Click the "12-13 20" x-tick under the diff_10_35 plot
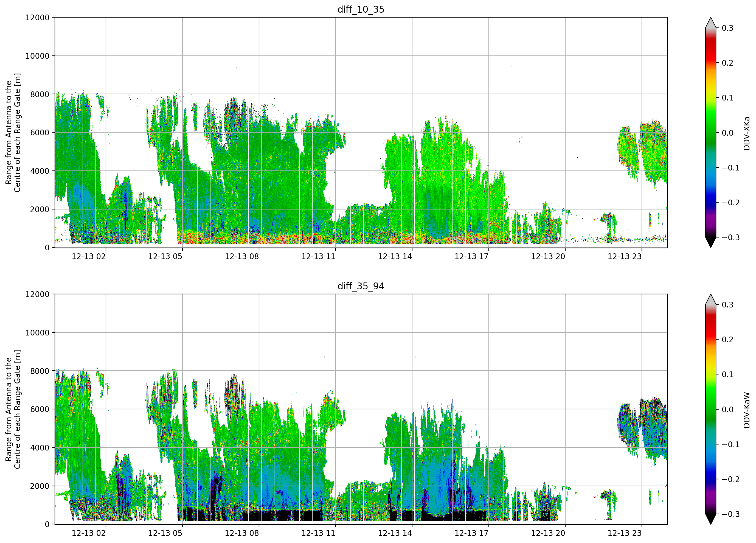 click(x=548, y=256)
